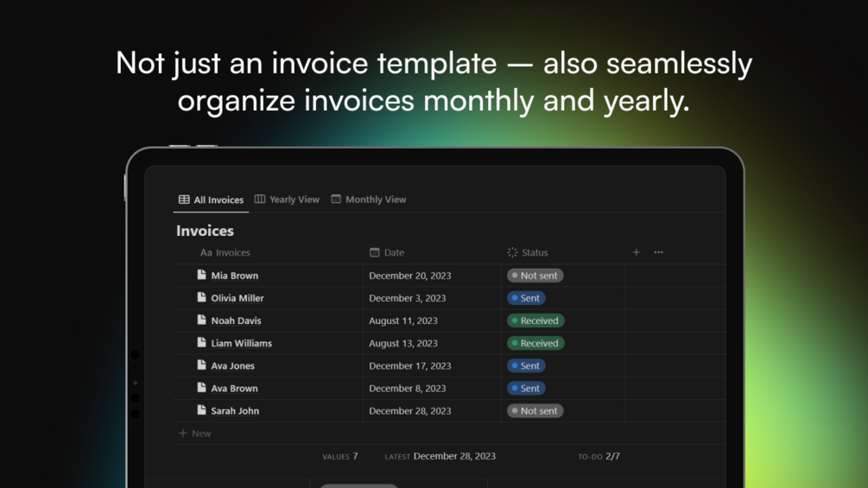868x488 pixels.
Task: Click the page icon beside Ava Brown
Action: pos(201,388)
